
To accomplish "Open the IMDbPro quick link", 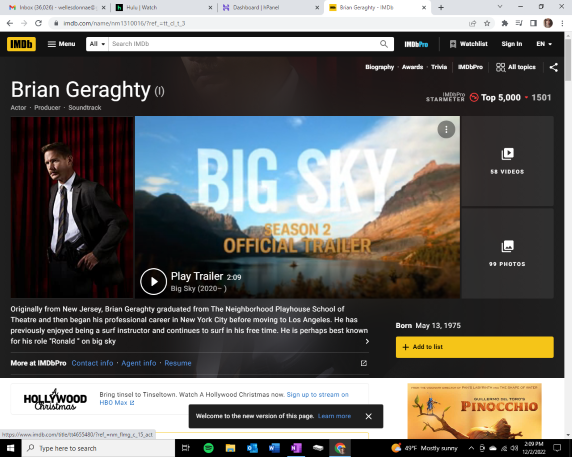I will (x=470, y=67).
